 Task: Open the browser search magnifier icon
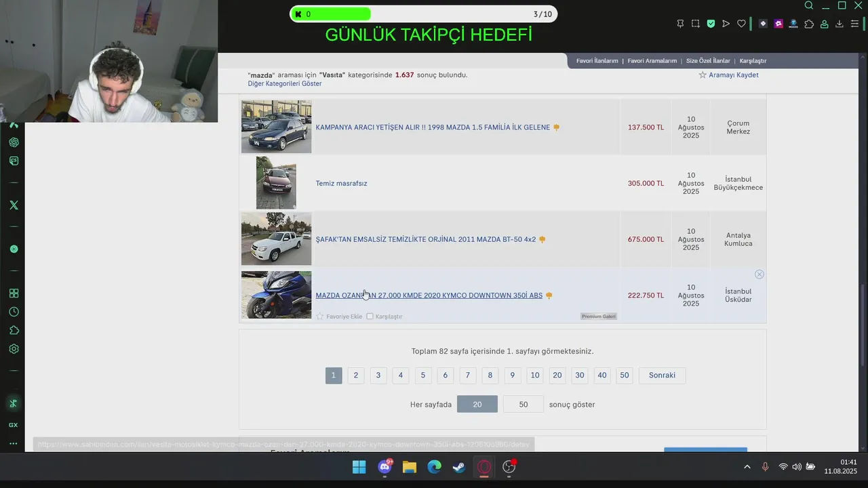809,5
